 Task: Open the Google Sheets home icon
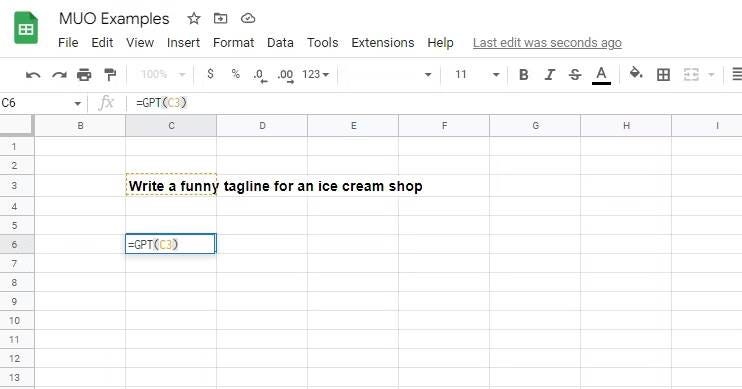click(x=26, y=28)
